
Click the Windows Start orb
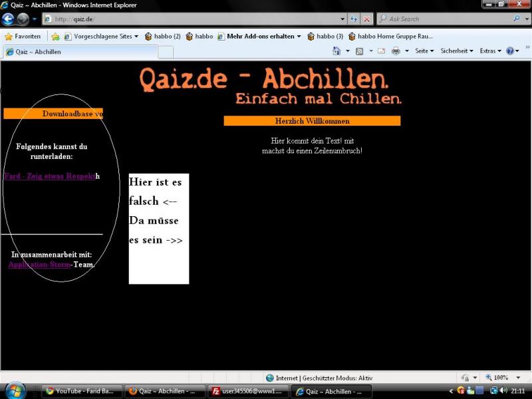point(15,390)
